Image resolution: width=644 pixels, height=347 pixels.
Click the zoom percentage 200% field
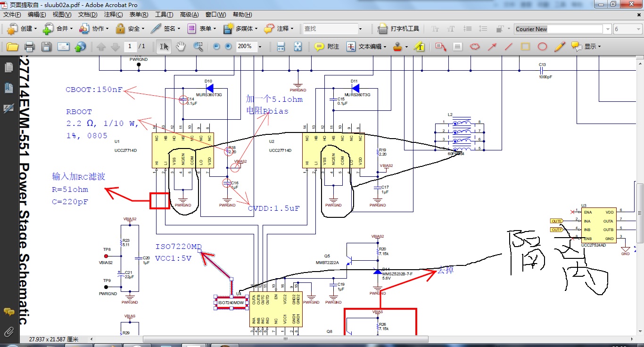[x=246, y=46]
